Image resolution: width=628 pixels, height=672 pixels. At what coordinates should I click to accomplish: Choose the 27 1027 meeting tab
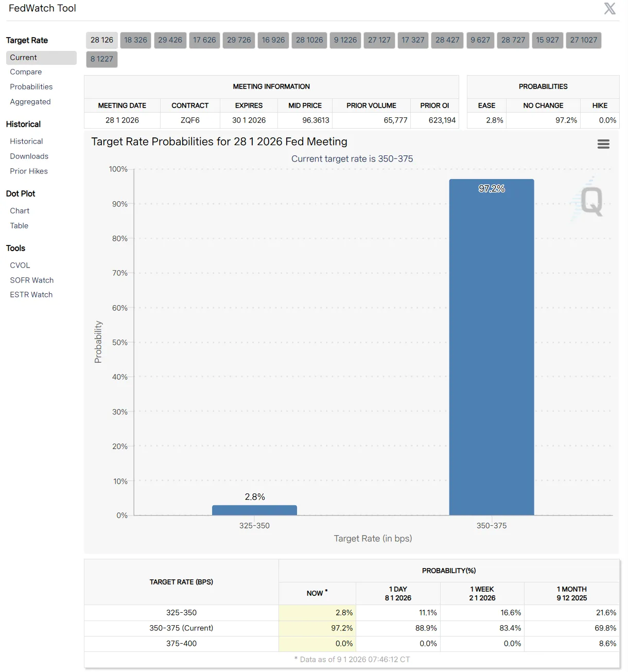point(583,40)
